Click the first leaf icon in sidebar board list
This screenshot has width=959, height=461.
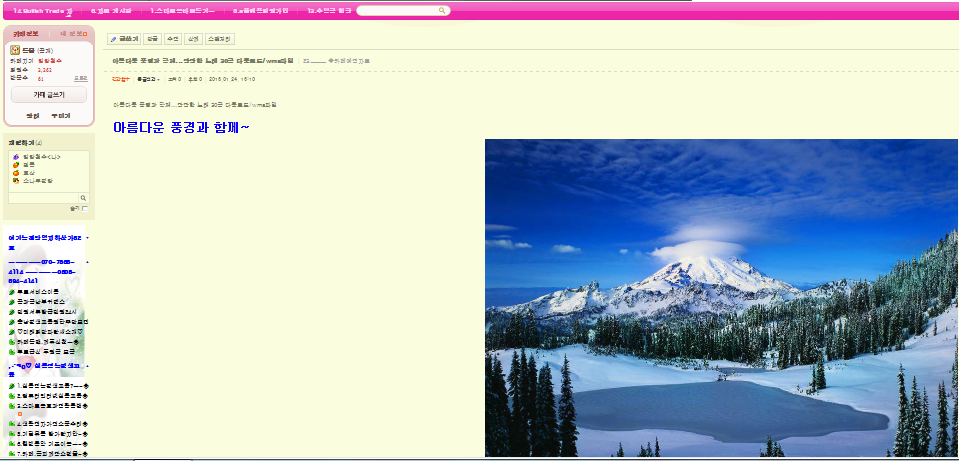pos(12,292)
